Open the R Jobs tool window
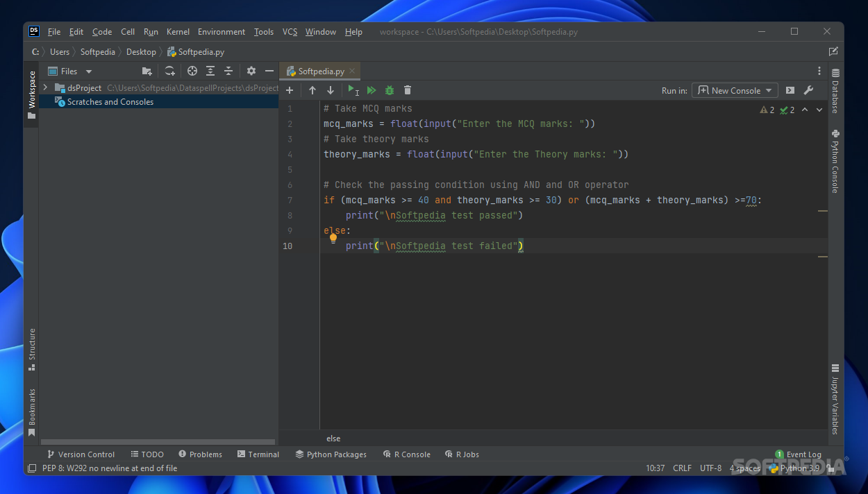Viewport: 868px width, 494px height. [461, 454]
